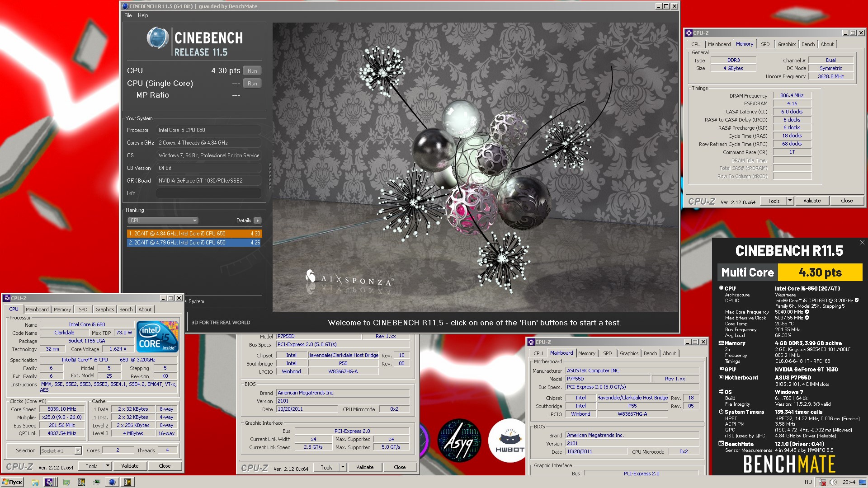The width and height of the screenshot is (868, 488).
Task: Click the DRAM Frequency 806.4 MHz value
Action: [x=792, y=95]
